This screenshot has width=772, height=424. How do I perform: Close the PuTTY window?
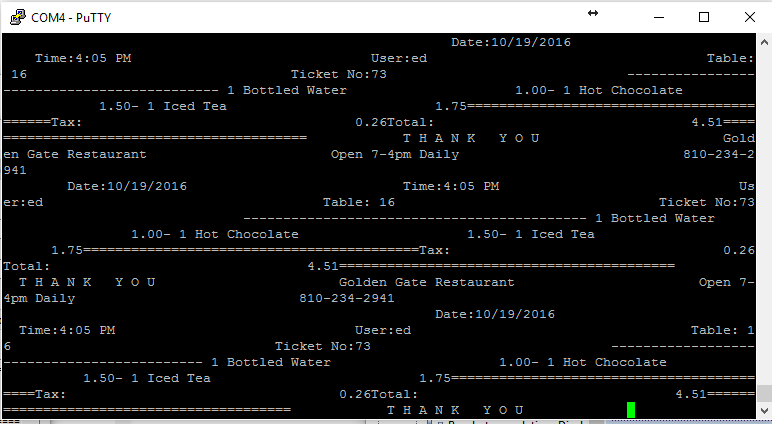(749, 17)
